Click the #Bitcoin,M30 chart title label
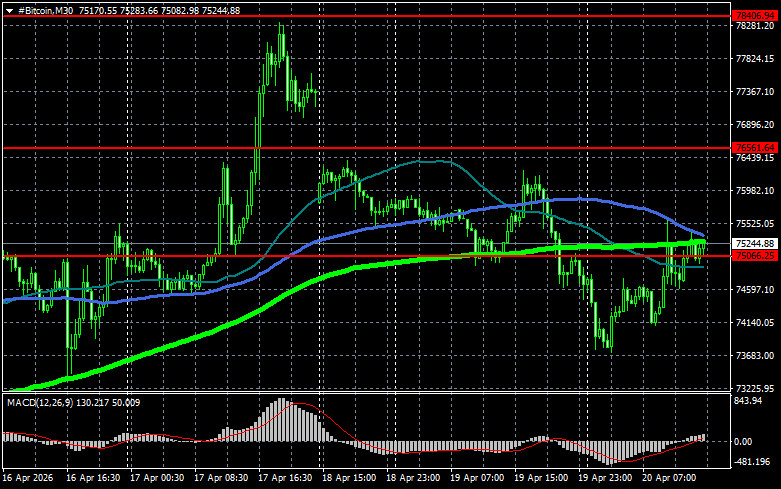The width and height of the screenshot is (781, 489). click(x=45, y=10)
